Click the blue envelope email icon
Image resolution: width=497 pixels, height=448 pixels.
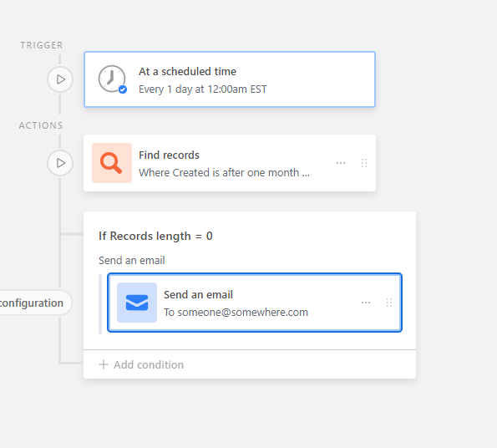tap(137, 303)
